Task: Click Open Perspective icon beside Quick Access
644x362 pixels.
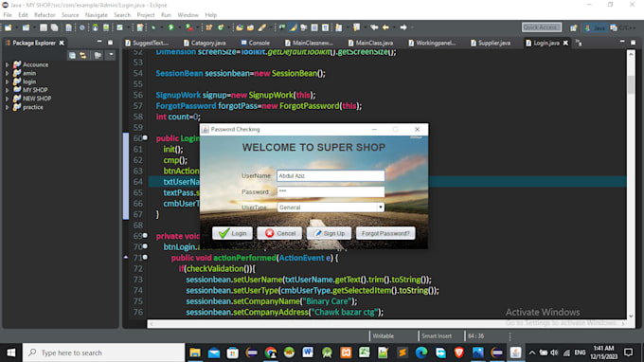Action: point(573,27)
